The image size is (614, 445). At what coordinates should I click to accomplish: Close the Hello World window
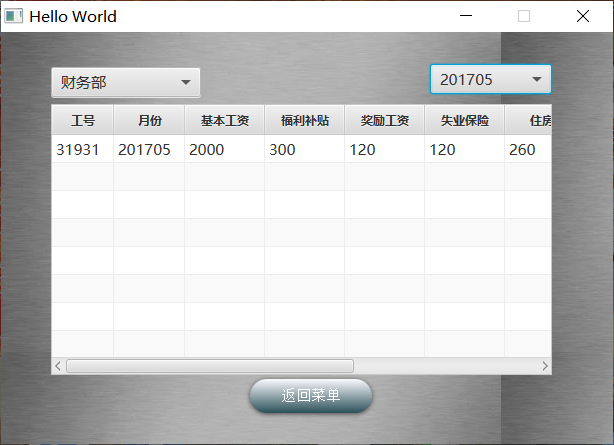point(583,16)
